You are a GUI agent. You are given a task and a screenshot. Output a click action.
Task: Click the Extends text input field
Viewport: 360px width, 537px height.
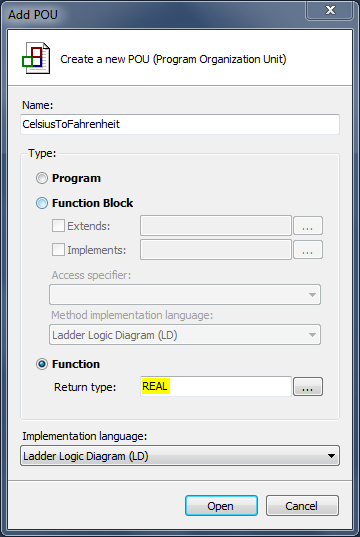coord(216,226)
